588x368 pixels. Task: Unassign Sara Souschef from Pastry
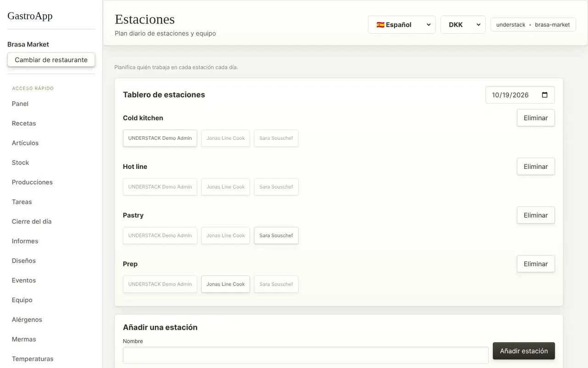coord(276,236)
